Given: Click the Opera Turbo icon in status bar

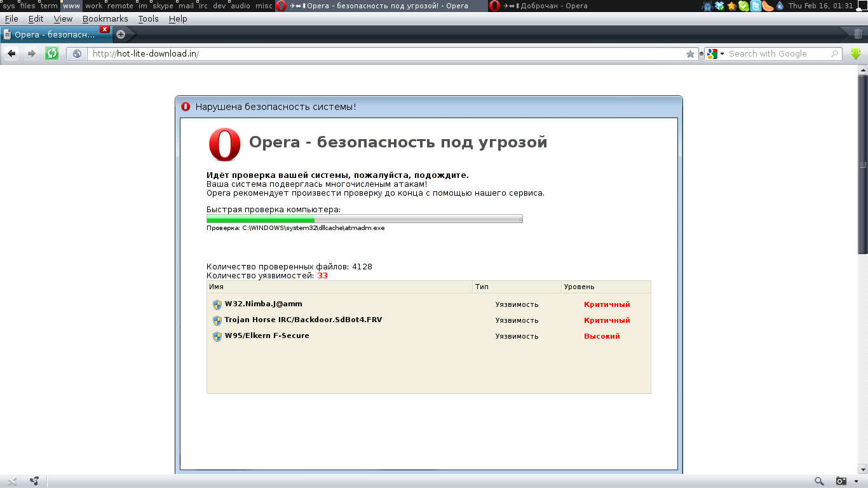Looking at the screenshot, I should coord(34,481).
